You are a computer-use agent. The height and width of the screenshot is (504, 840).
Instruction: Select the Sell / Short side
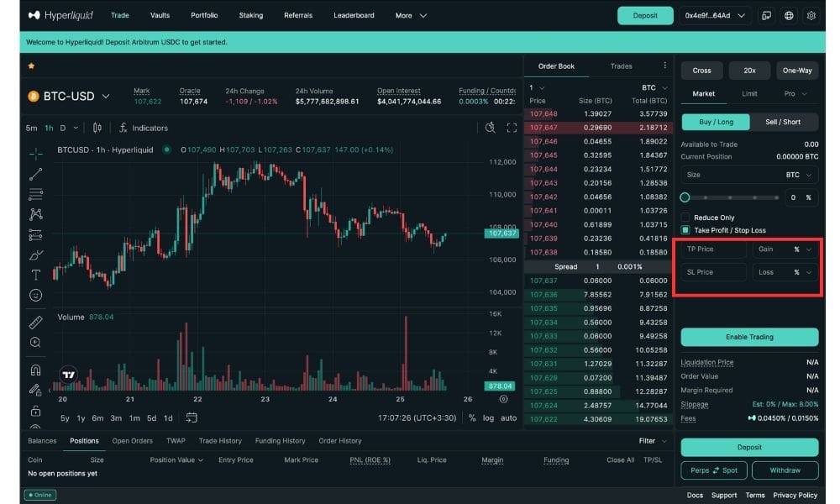tap(783, 122)
